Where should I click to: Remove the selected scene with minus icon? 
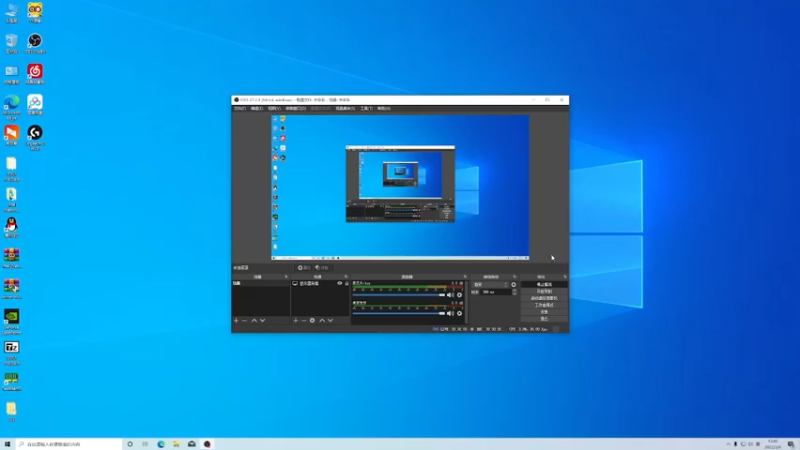(x=244, y=320)
